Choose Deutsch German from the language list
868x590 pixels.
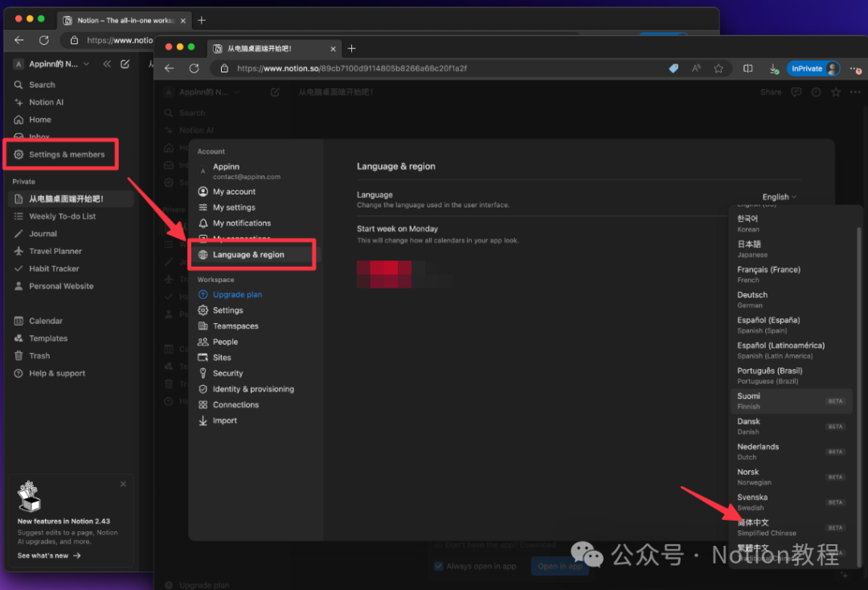(791, 300)
